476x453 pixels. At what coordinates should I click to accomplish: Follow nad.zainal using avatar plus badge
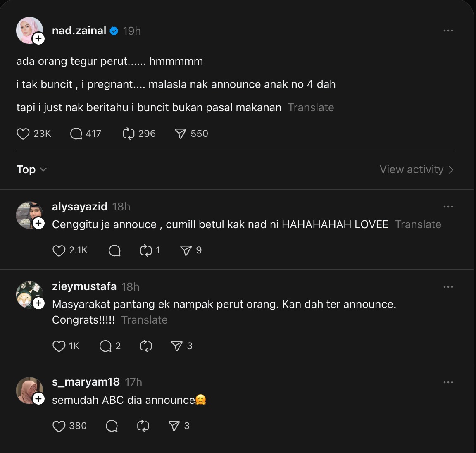(x=38, y=39)
